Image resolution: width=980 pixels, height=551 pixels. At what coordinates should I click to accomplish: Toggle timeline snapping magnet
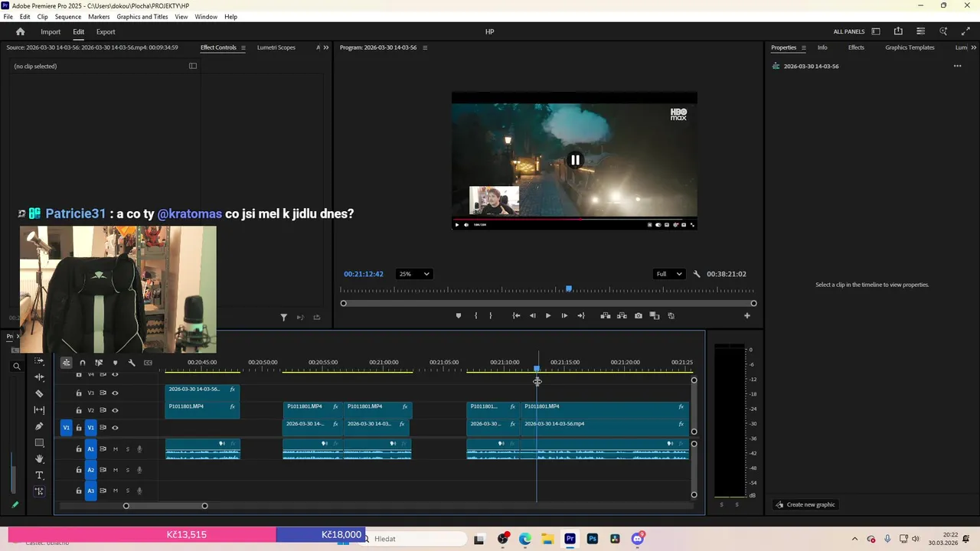[83, 363]
